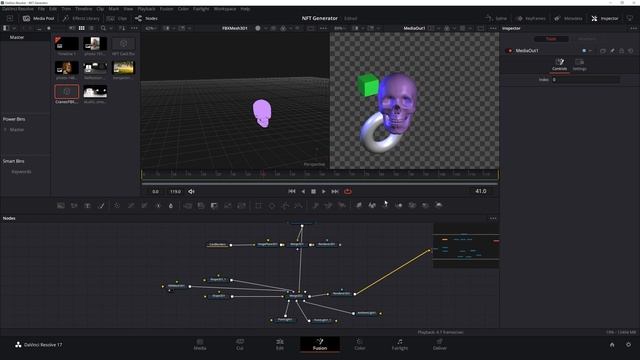This screenshot has width=640, height=360.
Task: Add a Color Corrector node from the toolbar
Action: [x=117, y=205]
